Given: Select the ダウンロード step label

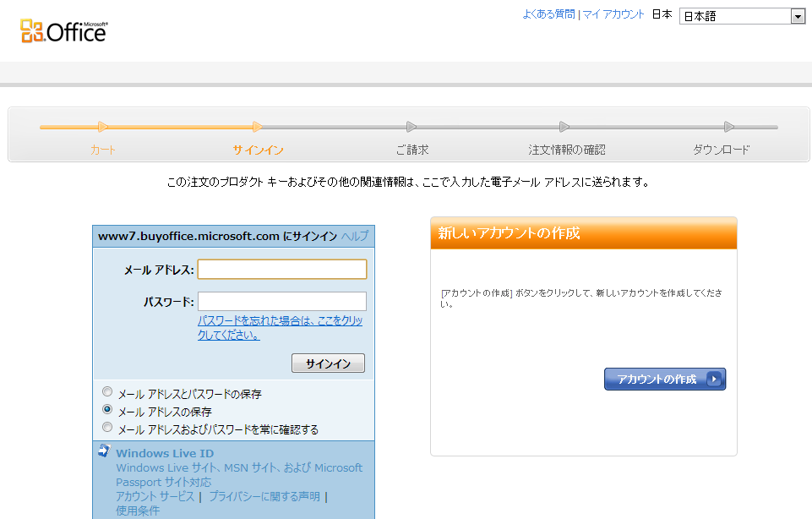Looking at the screenshot, I should [722, 150].
